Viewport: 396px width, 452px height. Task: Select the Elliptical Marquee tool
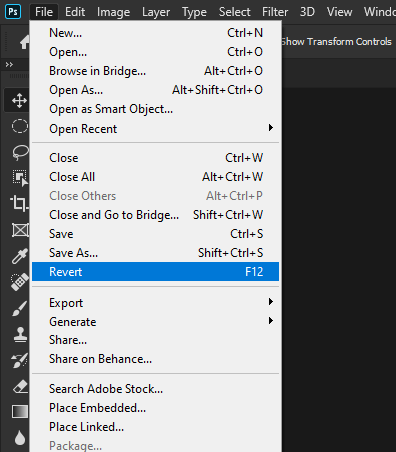[x=20, y=126]
